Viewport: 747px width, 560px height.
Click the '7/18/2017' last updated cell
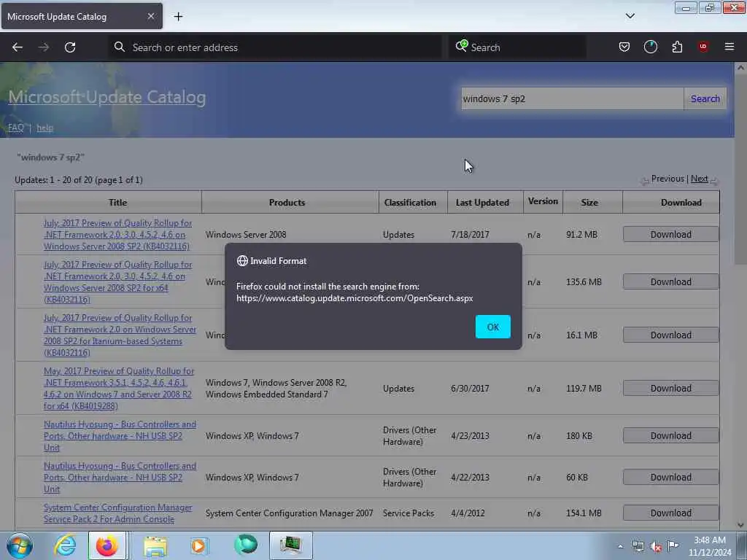pyautogui.click(x=470, y=234)
